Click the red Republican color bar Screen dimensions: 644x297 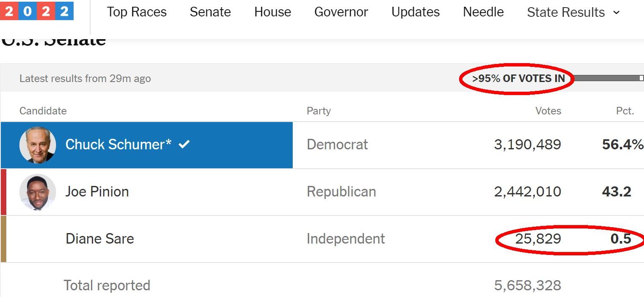[x=3, y=192]
